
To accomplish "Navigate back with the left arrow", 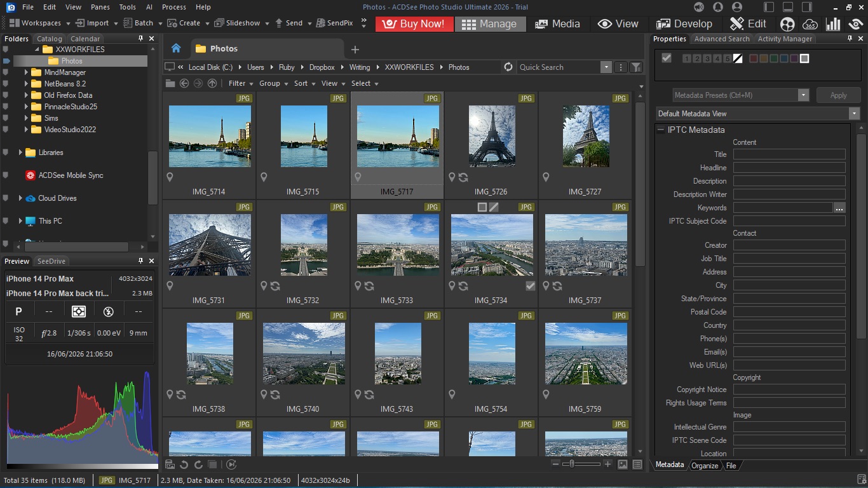I will [184, 83].
